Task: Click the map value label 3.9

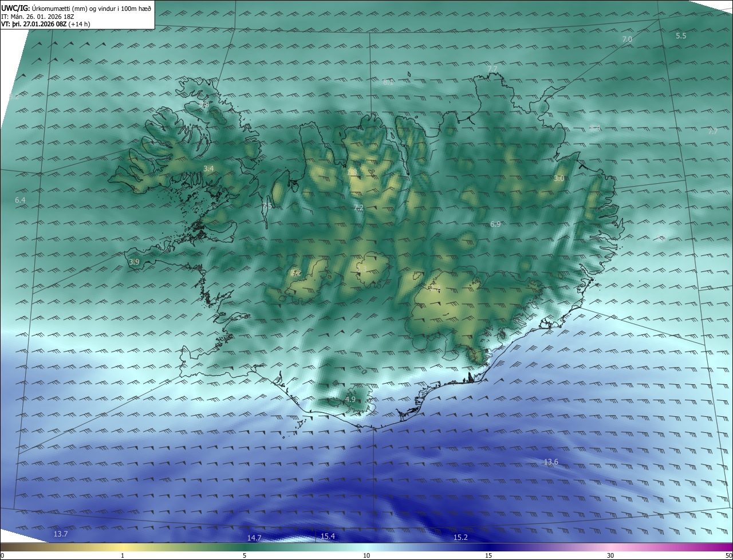Action: coord(134,262)
